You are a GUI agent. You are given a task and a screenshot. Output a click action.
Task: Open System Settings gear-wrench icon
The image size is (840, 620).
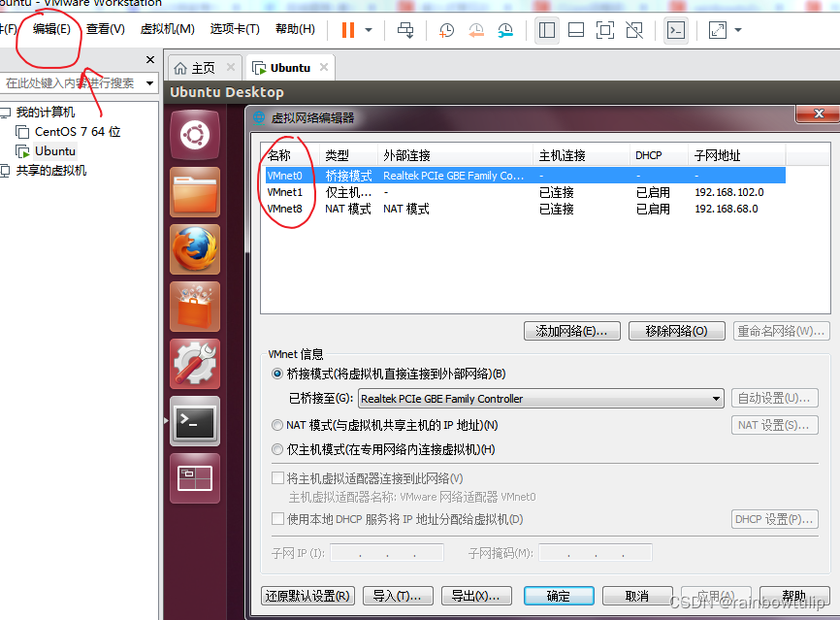(195, 364)
